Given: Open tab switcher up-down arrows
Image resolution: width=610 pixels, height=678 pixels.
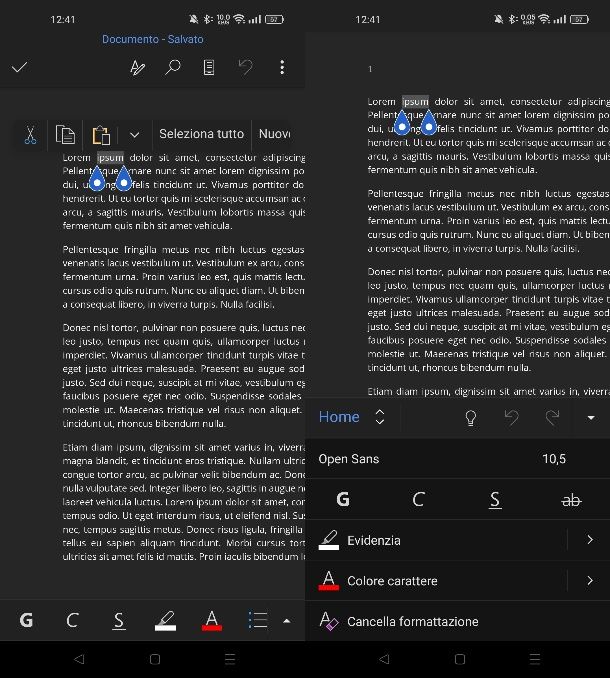Looking at the screenshot, I should [380, 417].
